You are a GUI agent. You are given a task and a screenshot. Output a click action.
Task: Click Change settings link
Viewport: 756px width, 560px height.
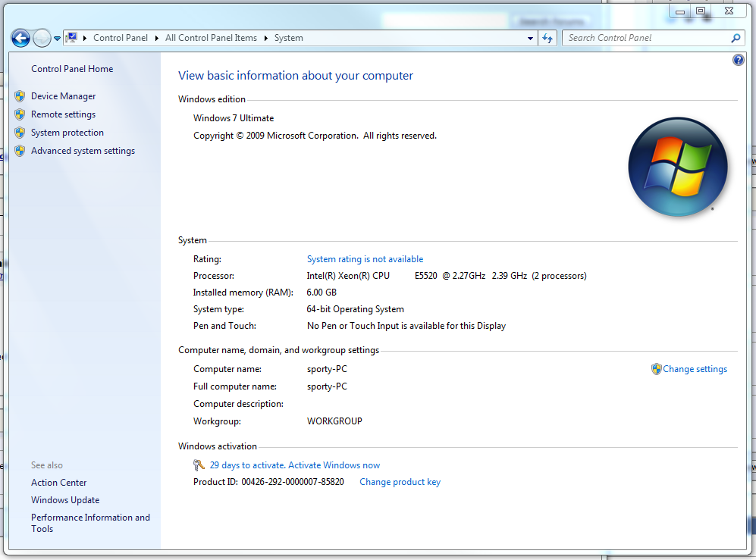tap(695, 369)
